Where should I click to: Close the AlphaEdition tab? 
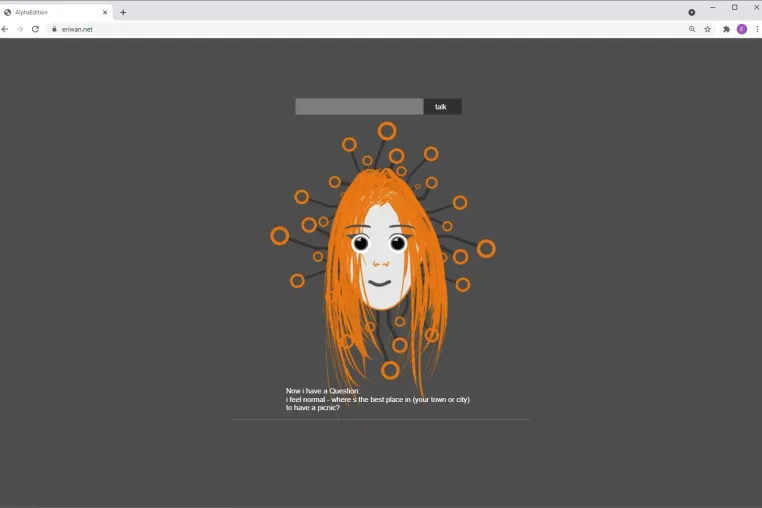[105, 12]
